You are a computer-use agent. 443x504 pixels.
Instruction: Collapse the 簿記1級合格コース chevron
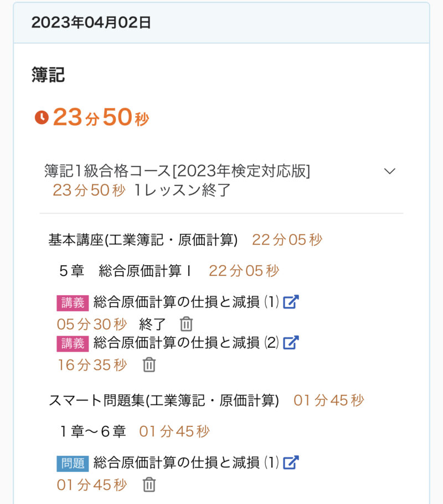[x=390, y=171]
